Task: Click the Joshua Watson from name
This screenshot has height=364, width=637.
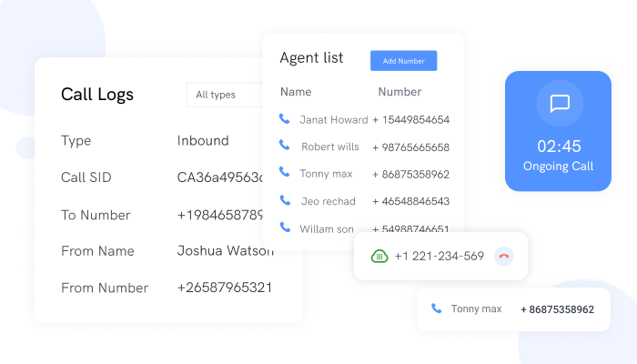Action: (226, 250)
